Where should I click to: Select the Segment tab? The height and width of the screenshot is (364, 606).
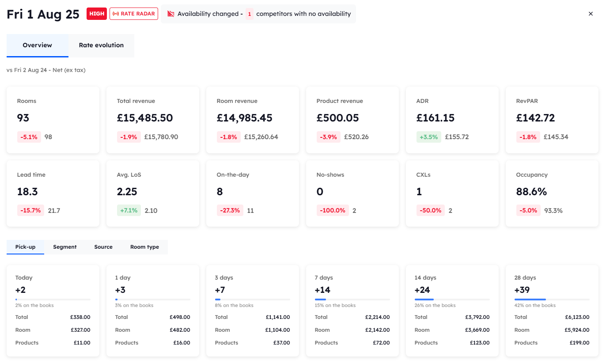pos(65,247)
